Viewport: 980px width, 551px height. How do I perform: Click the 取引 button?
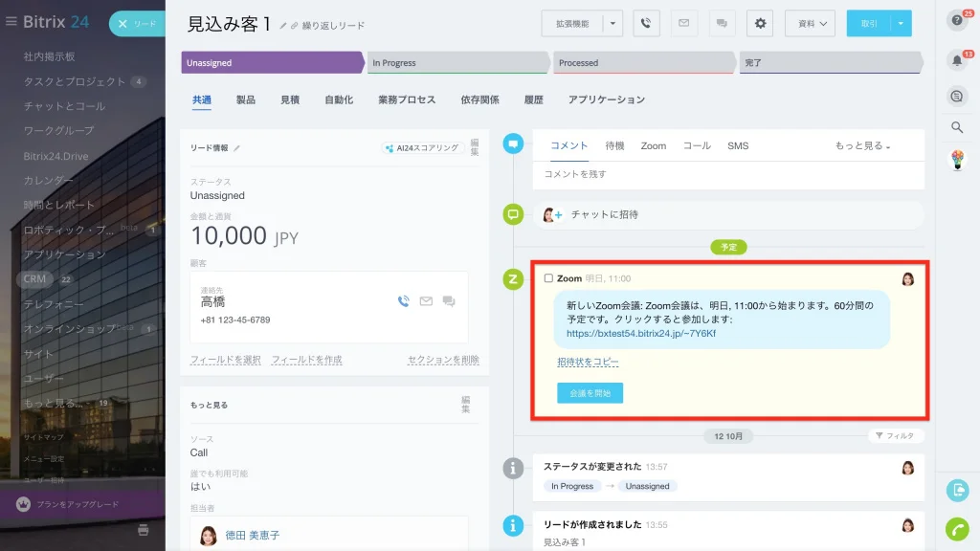[869, 24]
